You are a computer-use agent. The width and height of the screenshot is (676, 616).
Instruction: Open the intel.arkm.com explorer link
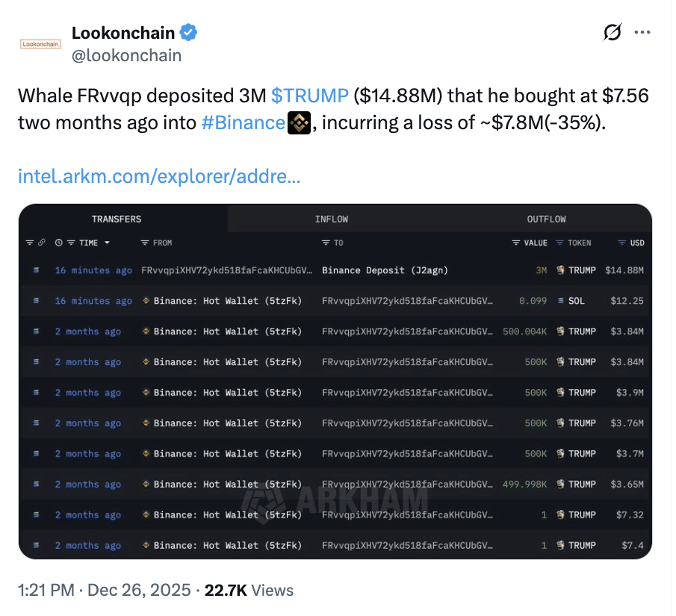[x=158, y=175]
